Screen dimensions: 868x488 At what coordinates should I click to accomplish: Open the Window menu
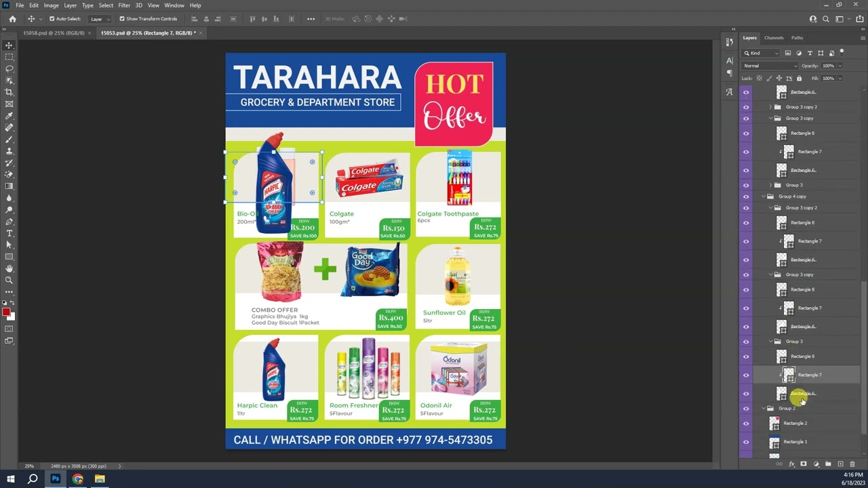click(174, 5)
